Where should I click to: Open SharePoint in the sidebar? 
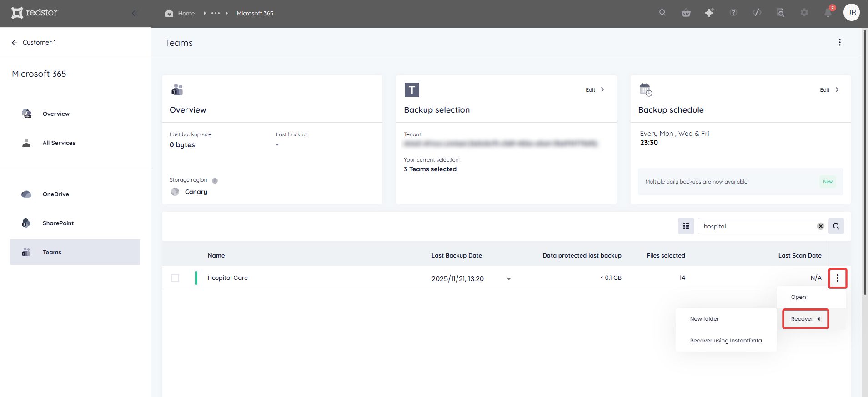[x=58, y=223]
